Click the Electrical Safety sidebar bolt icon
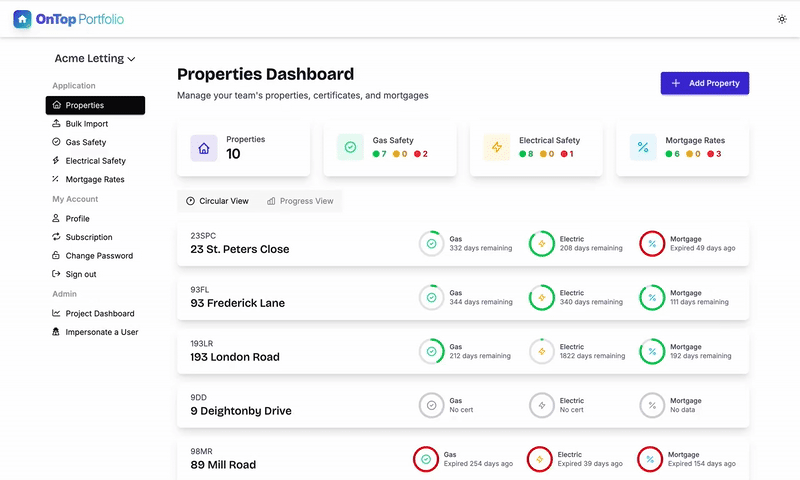Screen dimensions: 800x480 click(x=57, y=161)
